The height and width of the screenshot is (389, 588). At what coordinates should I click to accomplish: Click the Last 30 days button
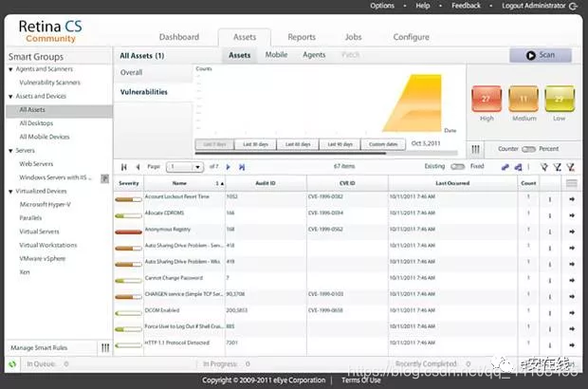255,144
